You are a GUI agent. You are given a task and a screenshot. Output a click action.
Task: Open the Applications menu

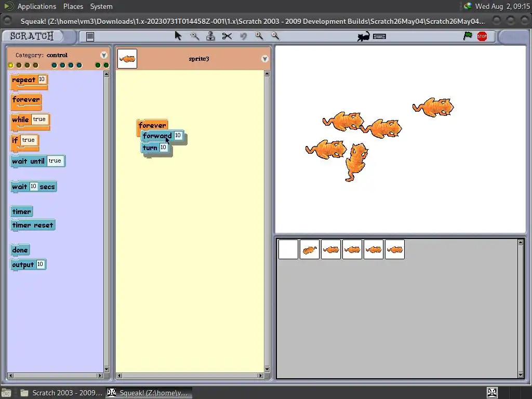tap(37, 6)
